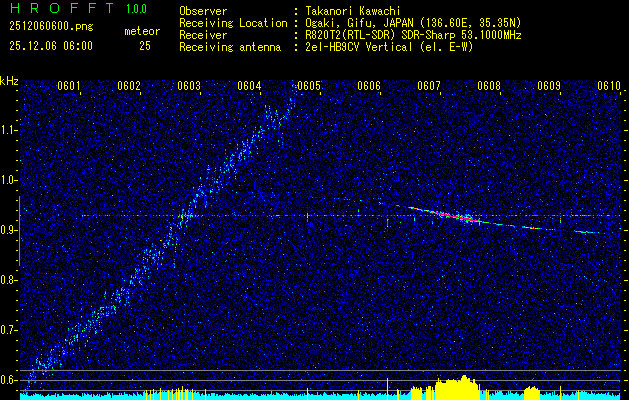The image size is (629, 400).
Task: Click the version number 1.0.0
Action: click(136, 9)
